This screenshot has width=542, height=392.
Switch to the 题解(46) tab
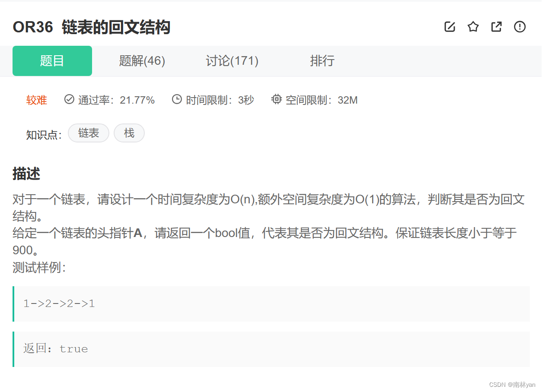(142, 61)
